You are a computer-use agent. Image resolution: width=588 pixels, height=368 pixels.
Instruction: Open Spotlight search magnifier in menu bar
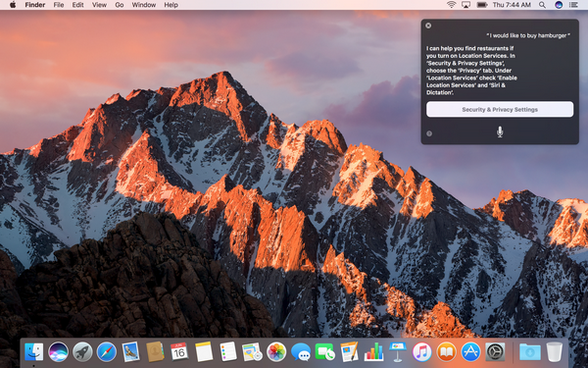coord(542,5)
